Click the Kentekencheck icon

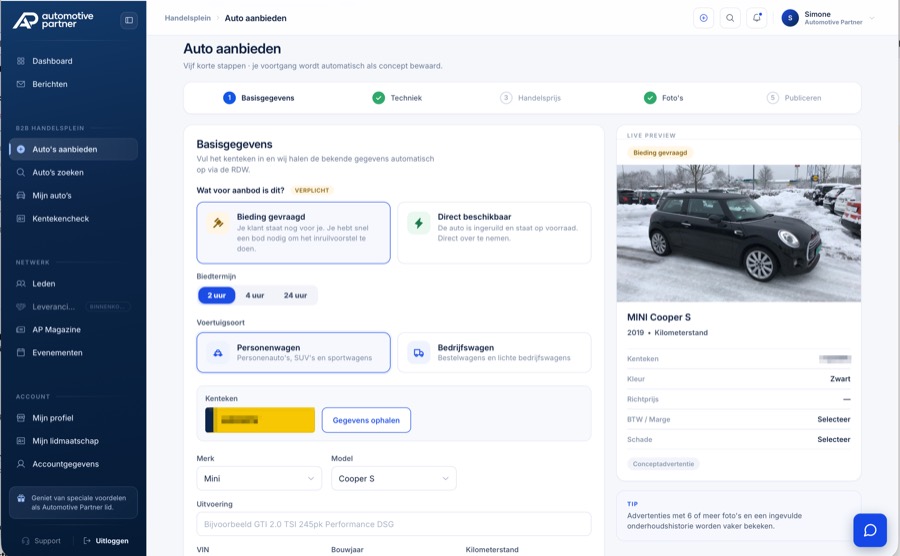(21, 219)
